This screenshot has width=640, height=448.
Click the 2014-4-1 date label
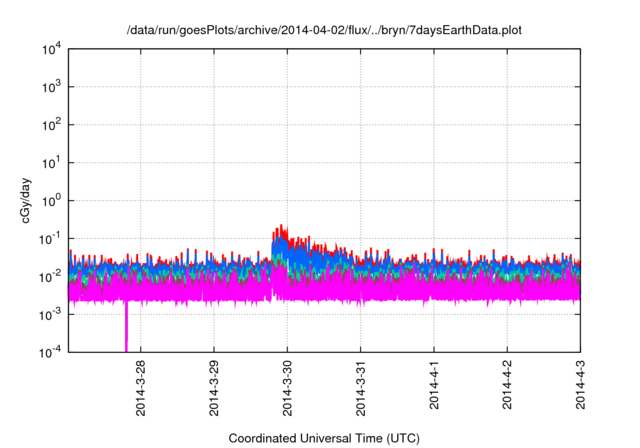[x=434, y=385]
